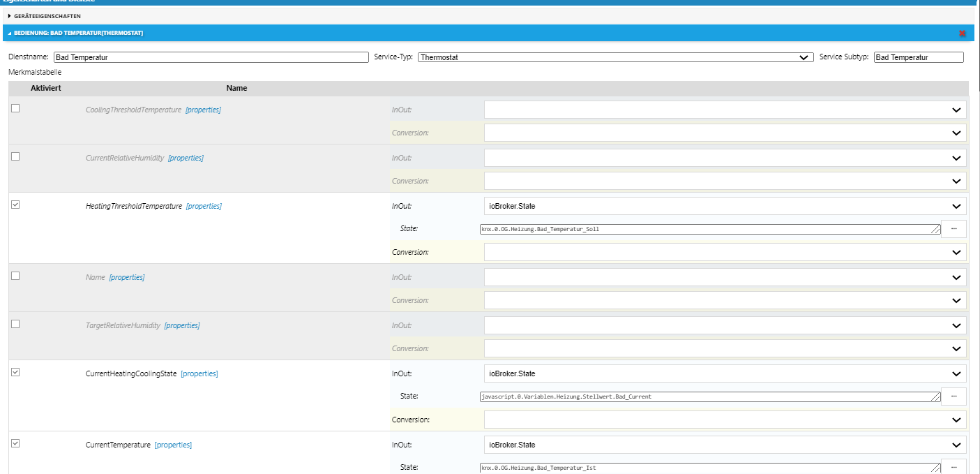Disable the CurrentHeatingCoolingState checkbox
980x474 pixels.
click(15, 372)
